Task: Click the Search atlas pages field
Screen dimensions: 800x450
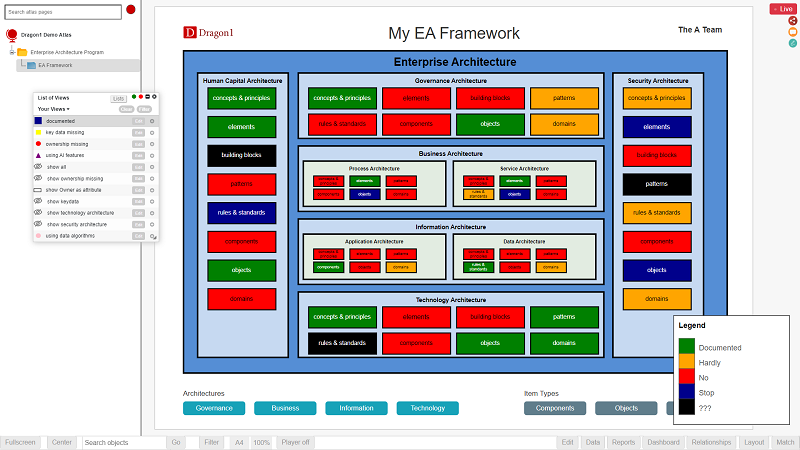Action: [63, 12]
